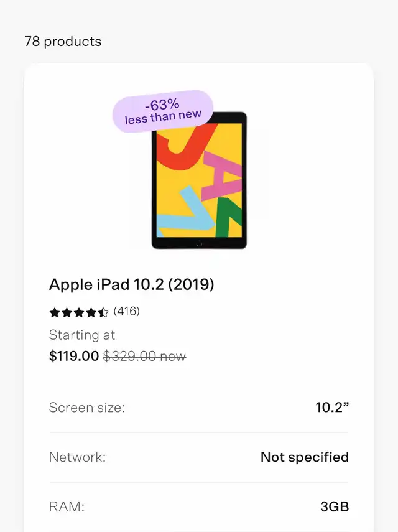Open the Apple iPad 10.2 (2019) title
The width and height of the screenshot is (398, 532).
[x=131, y=285]
